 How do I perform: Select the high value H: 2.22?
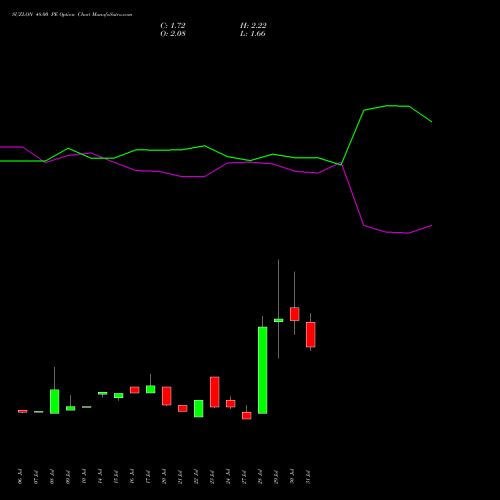point(253,26)
